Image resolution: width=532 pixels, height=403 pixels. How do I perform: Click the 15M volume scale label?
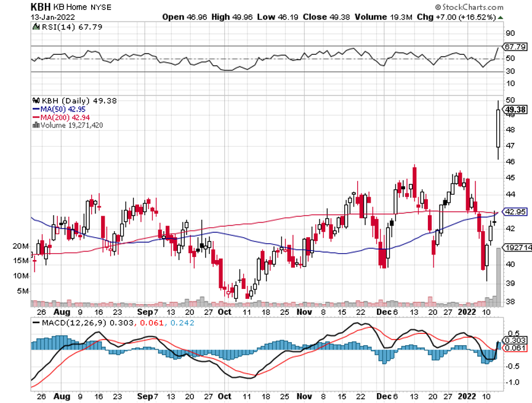tap(21, 261)
